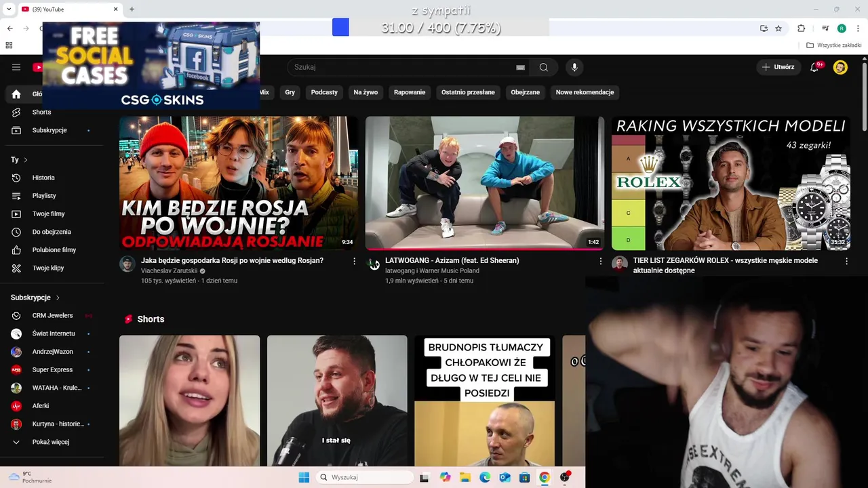868x488 pixels.
Task: Open Historia in sidebar
Action: click(43, 178)
